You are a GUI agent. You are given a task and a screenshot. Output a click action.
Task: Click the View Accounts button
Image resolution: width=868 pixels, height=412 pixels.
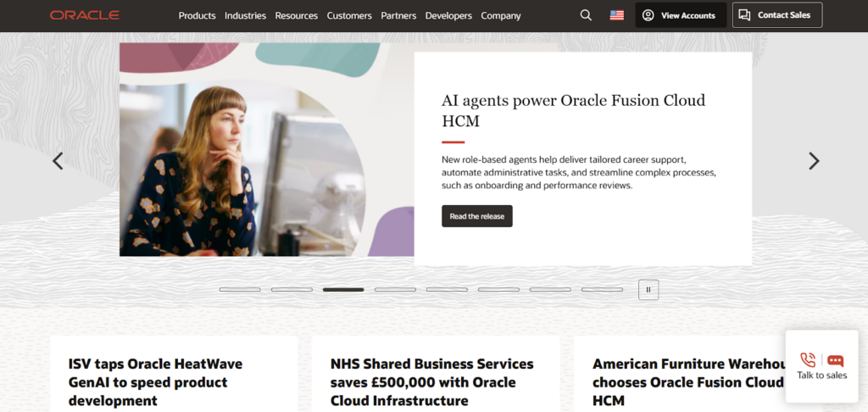coord(681,15)
